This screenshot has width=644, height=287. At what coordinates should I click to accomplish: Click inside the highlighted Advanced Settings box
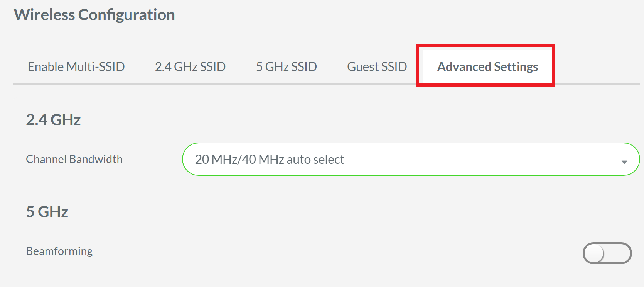coord(487,66)
